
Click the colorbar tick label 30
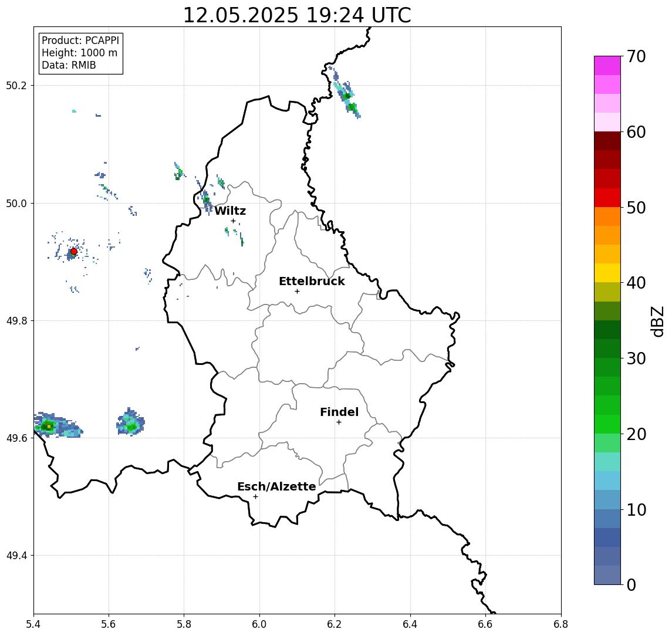636,358
